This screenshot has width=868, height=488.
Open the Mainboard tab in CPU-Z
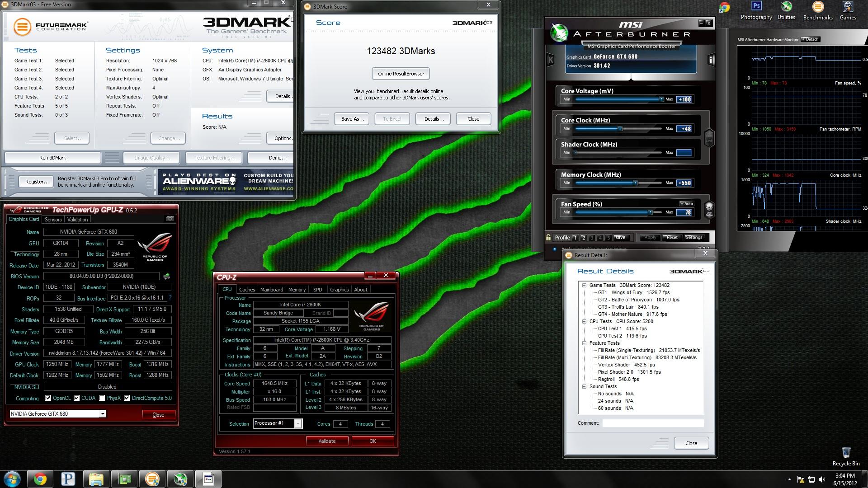272,290
